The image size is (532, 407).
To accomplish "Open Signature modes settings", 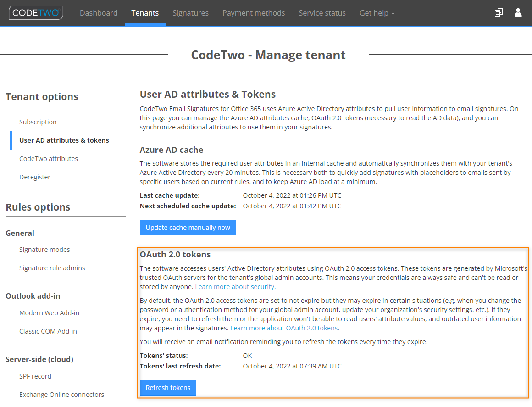I will click(x=44, y=250).
